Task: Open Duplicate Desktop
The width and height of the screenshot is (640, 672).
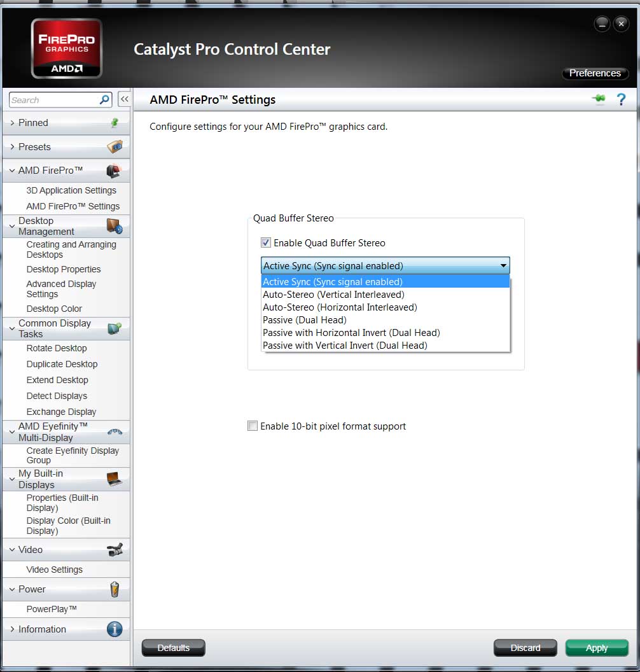Action: [x=62, y=364]
